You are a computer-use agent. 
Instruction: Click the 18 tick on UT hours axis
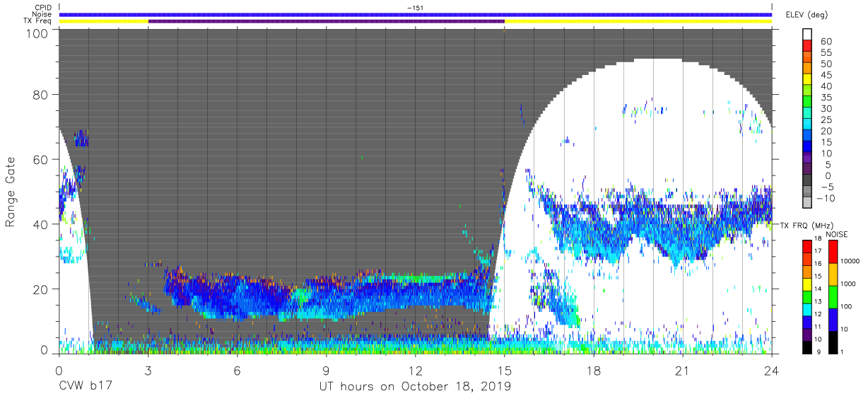[594, 370]
